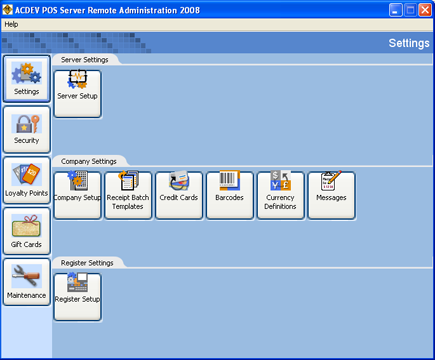The image size is (435, 360).
Task: Minimize the ACDEV POS window
Action: (395, 10)
